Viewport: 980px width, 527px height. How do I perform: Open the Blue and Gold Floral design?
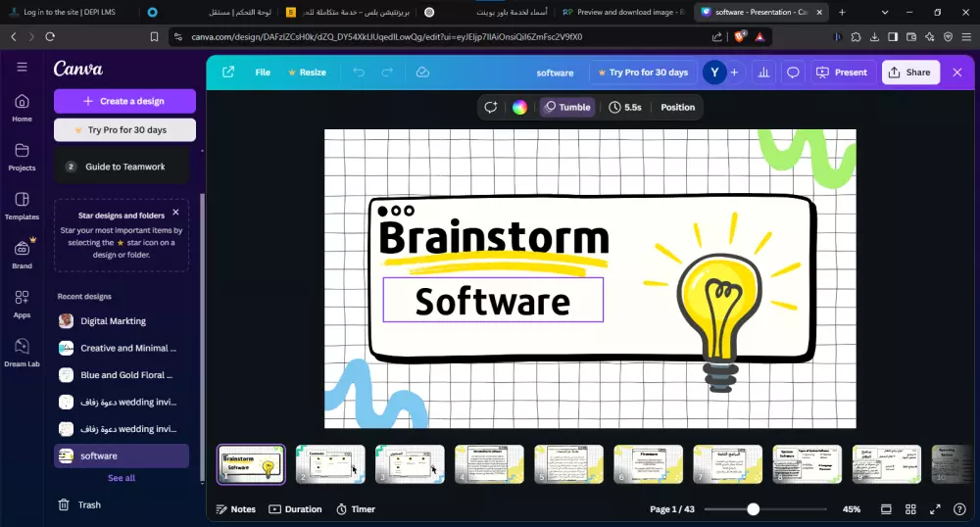122,374
